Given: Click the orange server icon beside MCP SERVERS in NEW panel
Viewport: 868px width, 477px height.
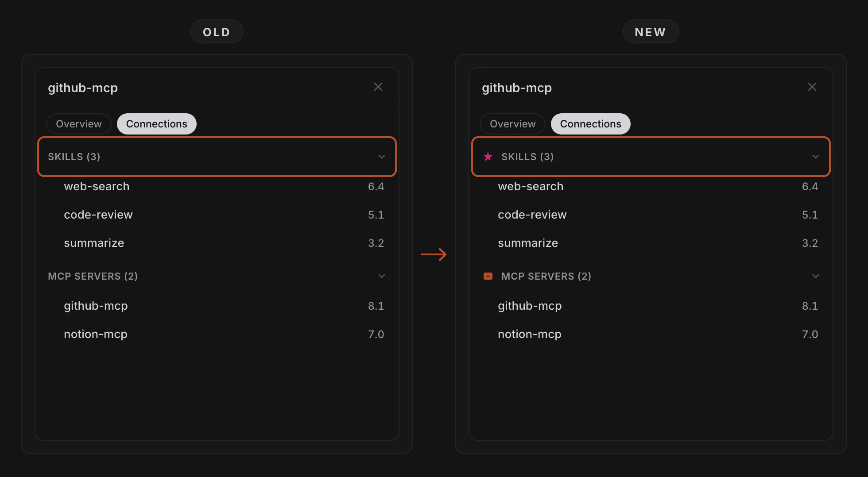Looking at the screenshot, I should pyautogui.click(x=488, y=276).
